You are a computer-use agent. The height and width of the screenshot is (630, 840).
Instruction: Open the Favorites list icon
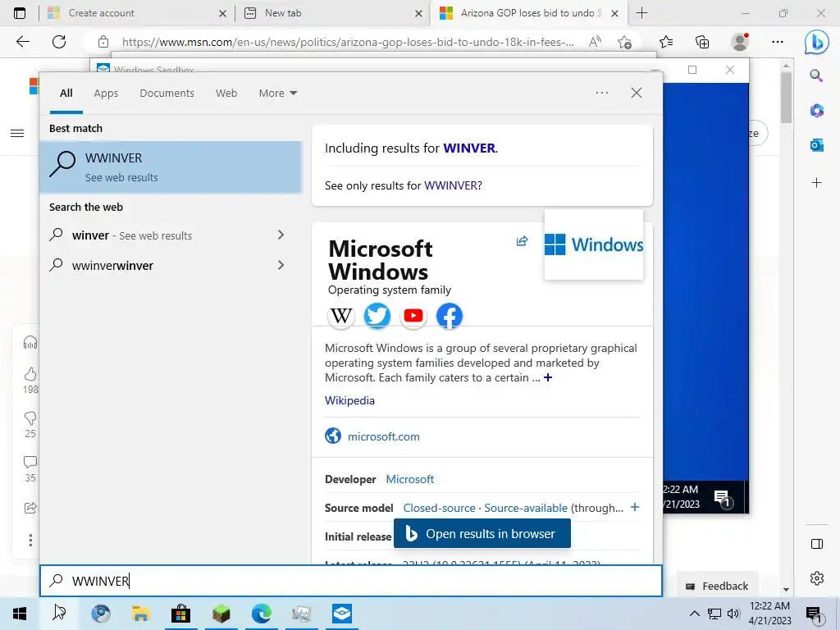666,42
